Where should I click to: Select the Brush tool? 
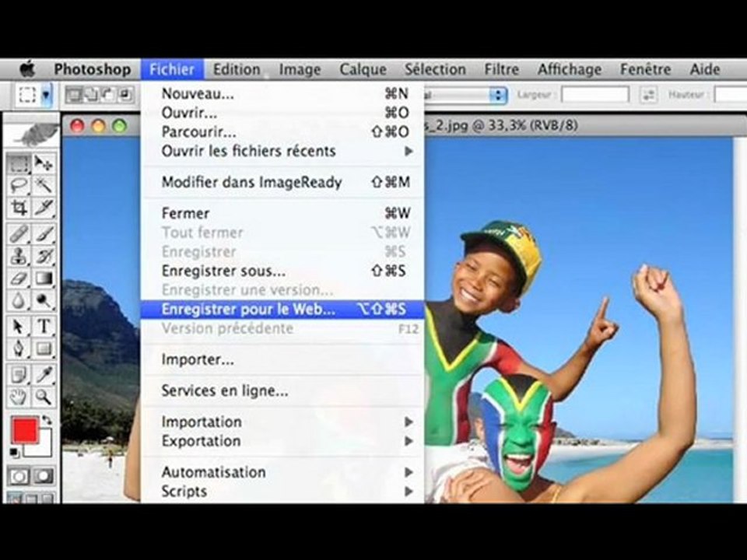44,234
